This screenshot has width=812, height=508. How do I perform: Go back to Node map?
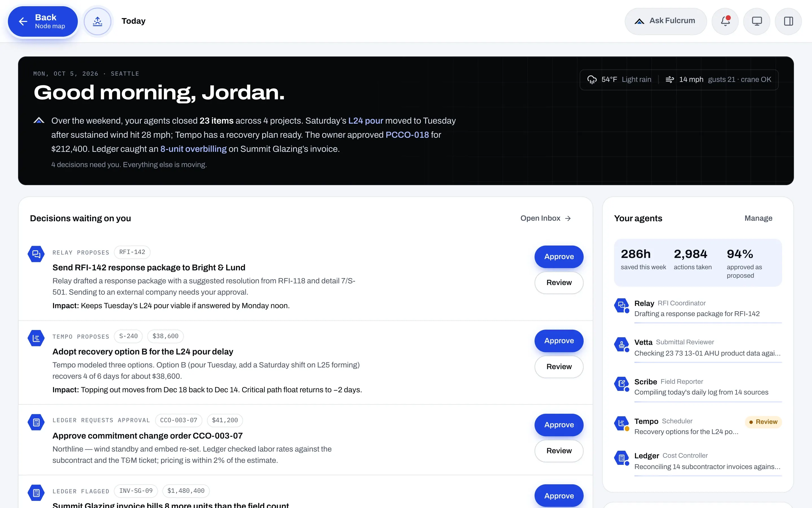[x=43, y=21]
